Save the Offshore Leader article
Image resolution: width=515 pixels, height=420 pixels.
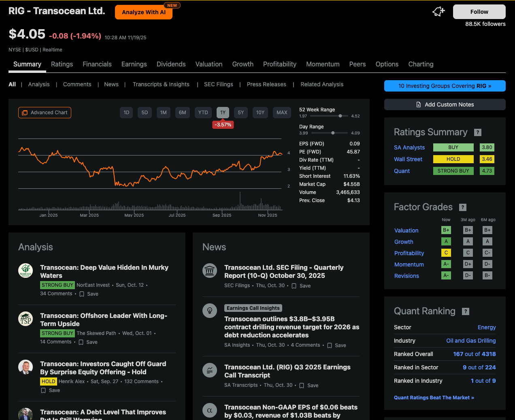tap(88, 342)
